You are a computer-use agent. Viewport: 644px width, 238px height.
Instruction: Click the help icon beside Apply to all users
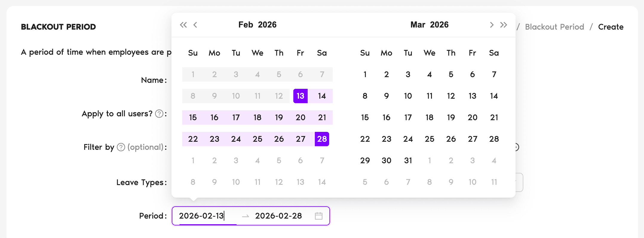coord(159,114)
